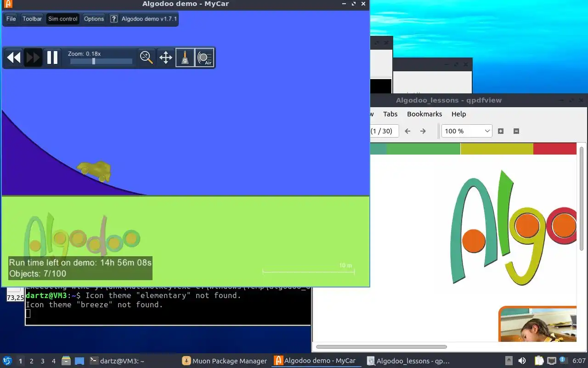Viewport: 588px width, 368px height.
Task: Click the qpdfview vertical scrollbar
Action: pyautogui.click(x=582, y=199)
